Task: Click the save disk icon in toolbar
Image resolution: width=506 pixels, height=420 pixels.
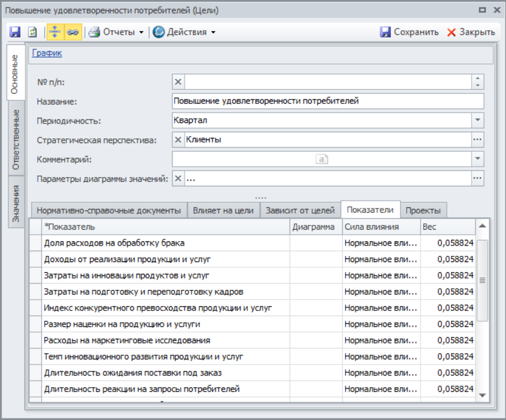Action: 15,32
